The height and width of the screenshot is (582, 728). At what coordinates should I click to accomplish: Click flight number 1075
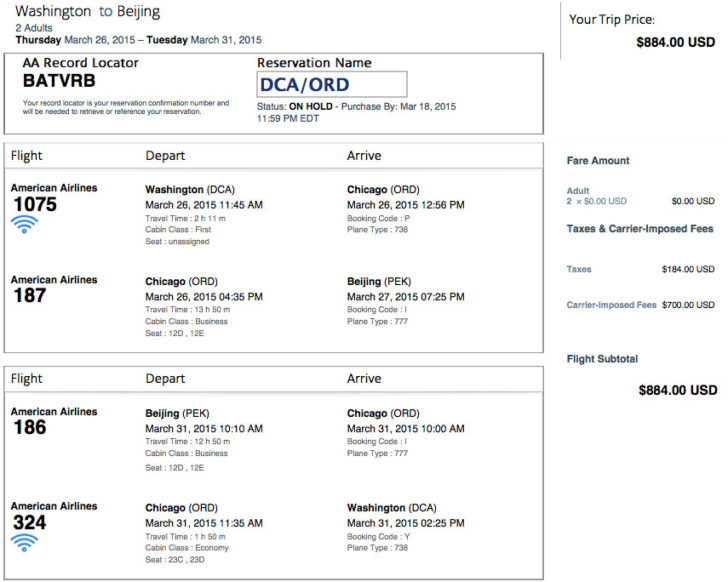pyautogui.click(x=35, y=204)
